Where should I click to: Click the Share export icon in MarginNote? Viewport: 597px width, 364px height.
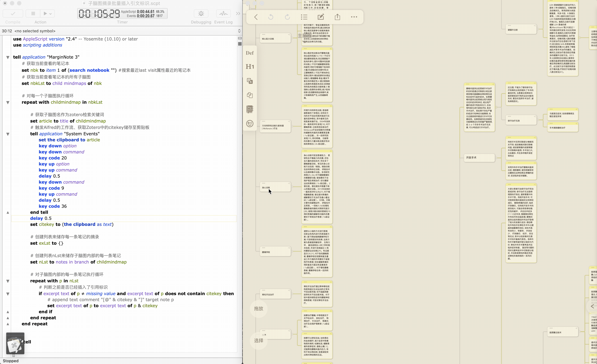(x=337, y=17)
